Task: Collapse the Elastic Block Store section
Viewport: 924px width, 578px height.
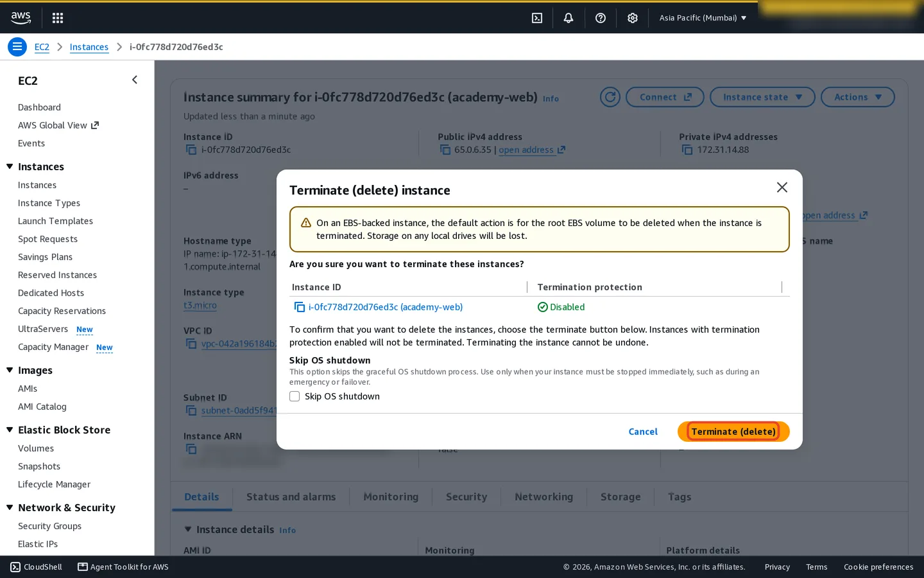Action: pos(10,430)
